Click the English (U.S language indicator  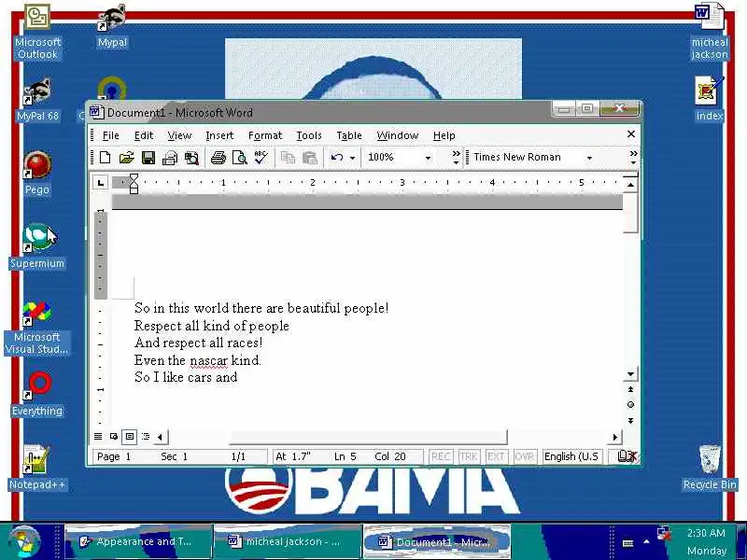[571, 456]
